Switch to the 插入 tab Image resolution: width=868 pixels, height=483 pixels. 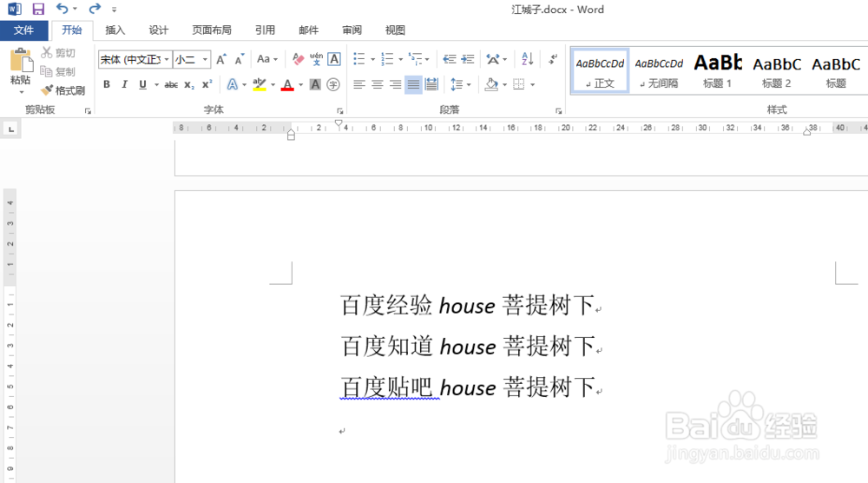click(115, 30)
